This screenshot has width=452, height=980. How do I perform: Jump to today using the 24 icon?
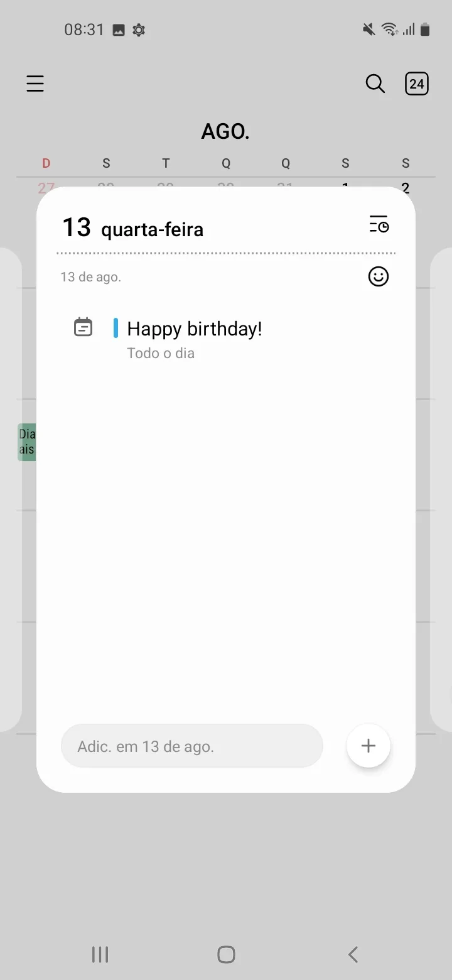point(417,84)
